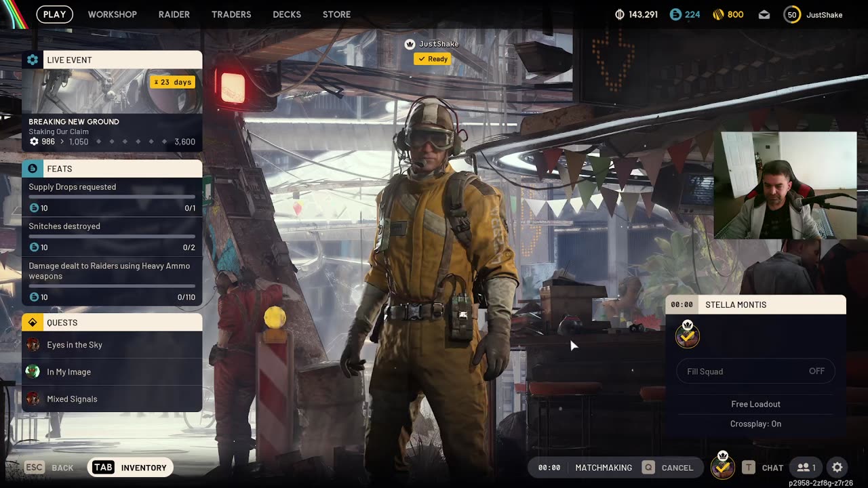
Task: Open the Mixed Signals quest
Action: (112, 399)
